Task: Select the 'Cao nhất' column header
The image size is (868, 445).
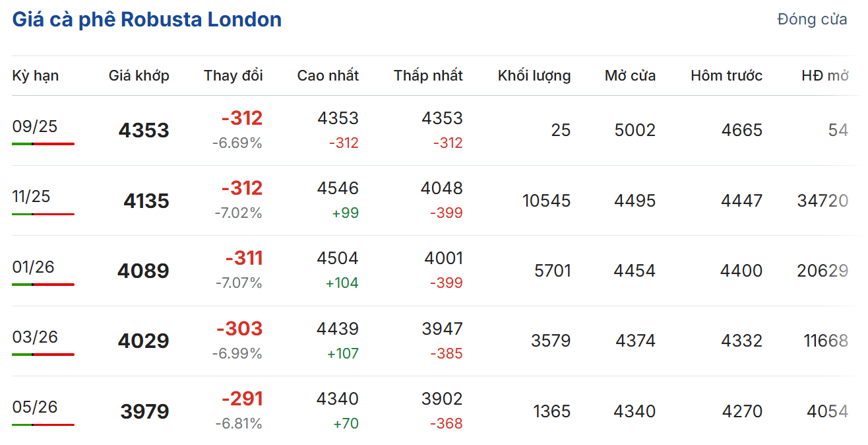Action: pyautogui.click(x=328, y=76)
